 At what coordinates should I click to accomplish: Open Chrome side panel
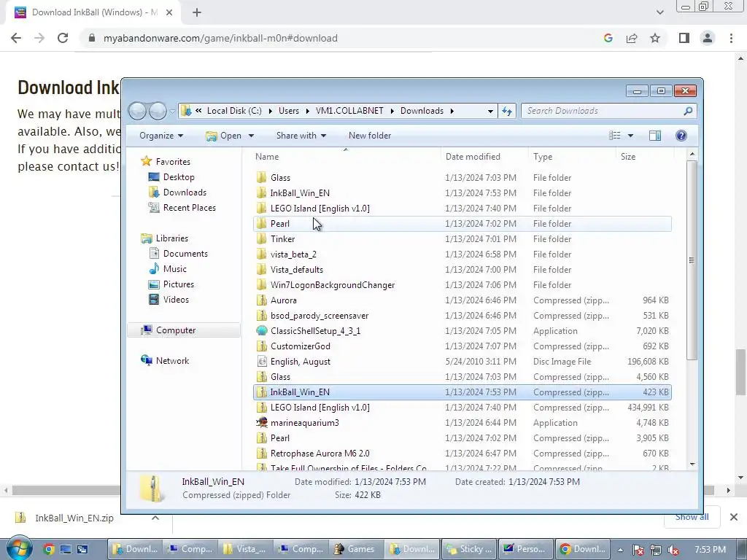click(x=684, y=38)
